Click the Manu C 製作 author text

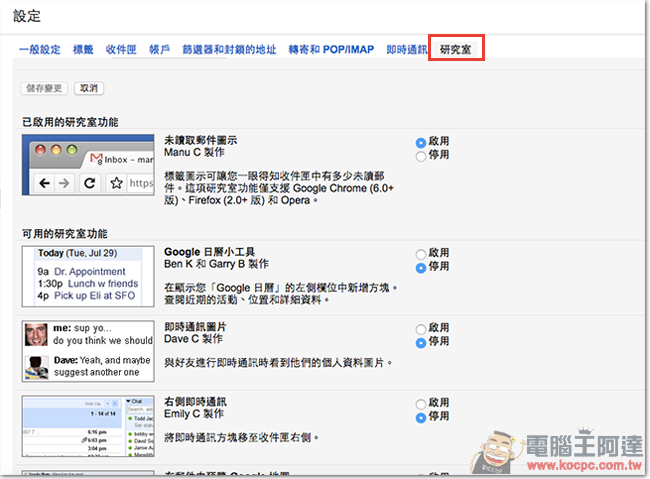pyautogui.click(x=194, y=153)
